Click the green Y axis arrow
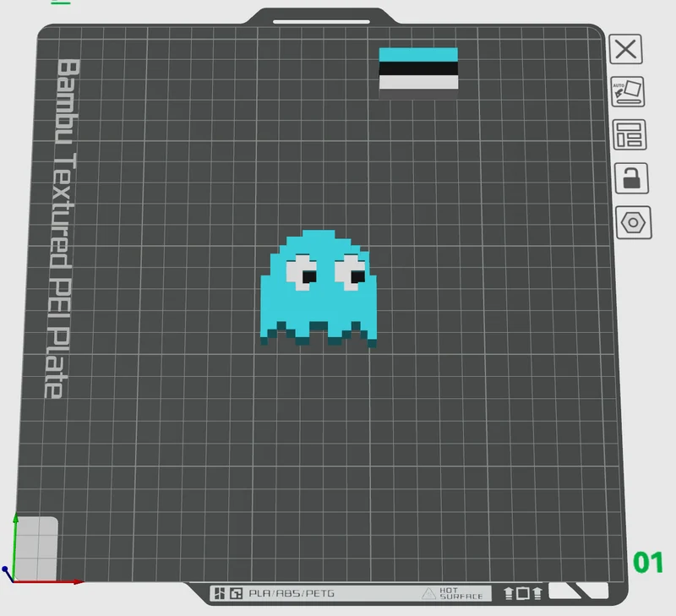Screen dimensions: 676x616 point(15,547)
